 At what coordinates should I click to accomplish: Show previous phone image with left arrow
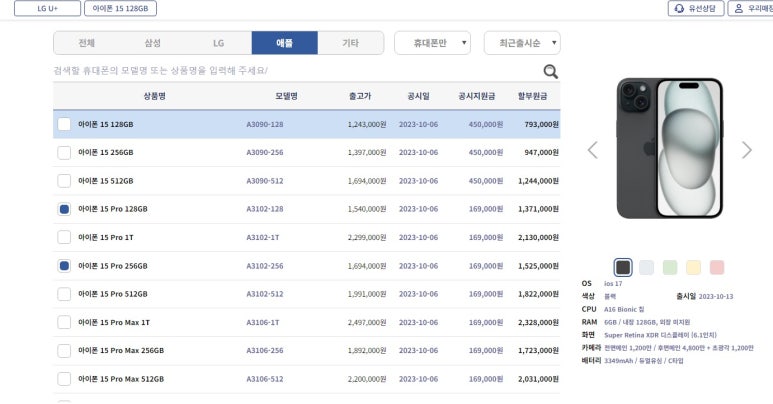coord(593,150)
